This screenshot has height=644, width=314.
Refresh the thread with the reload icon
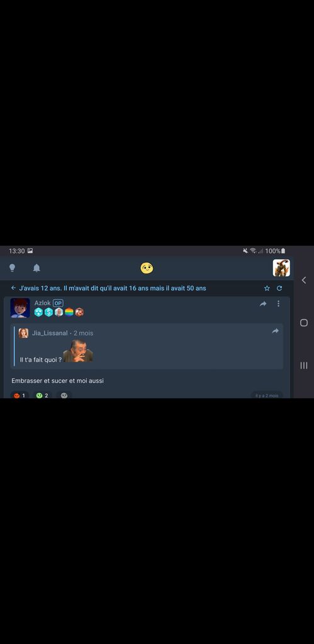coord(279,288)
